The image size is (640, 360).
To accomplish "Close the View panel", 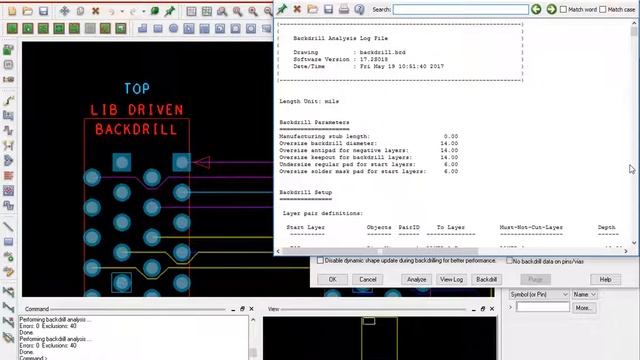I will (492, 309).
